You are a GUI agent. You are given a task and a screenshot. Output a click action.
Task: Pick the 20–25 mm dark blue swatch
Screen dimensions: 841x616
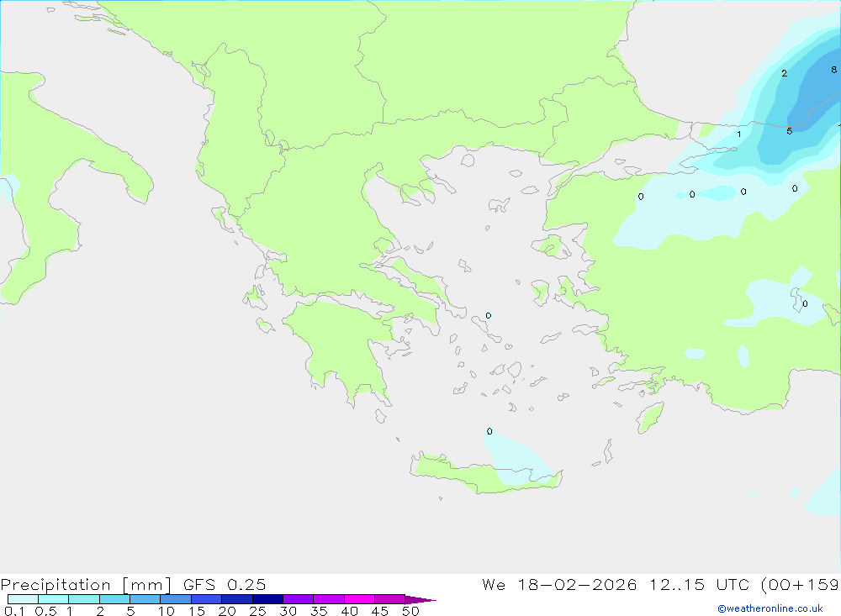pos(237,599)
